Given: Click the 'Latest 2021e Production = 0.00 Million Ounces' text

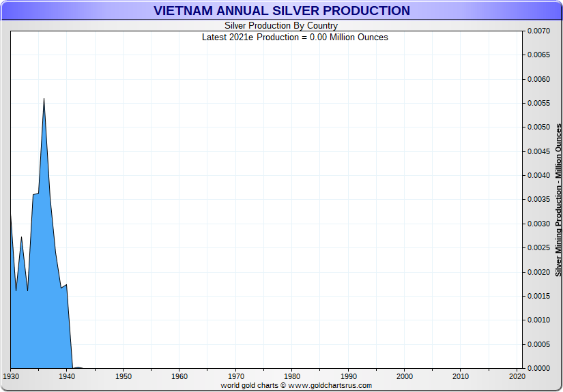Looking at the screenshot, I should point(295,37).
